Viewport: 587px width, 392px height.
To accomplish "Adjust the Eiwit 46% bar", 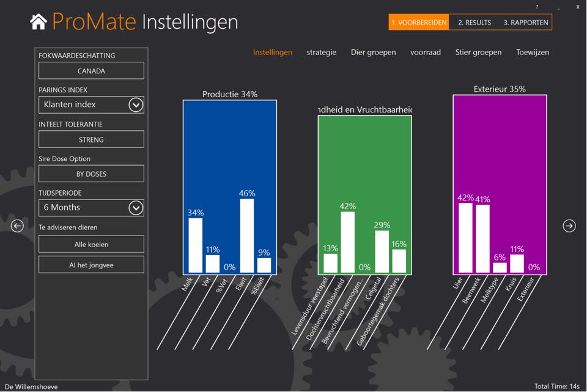I will [246, 235].
